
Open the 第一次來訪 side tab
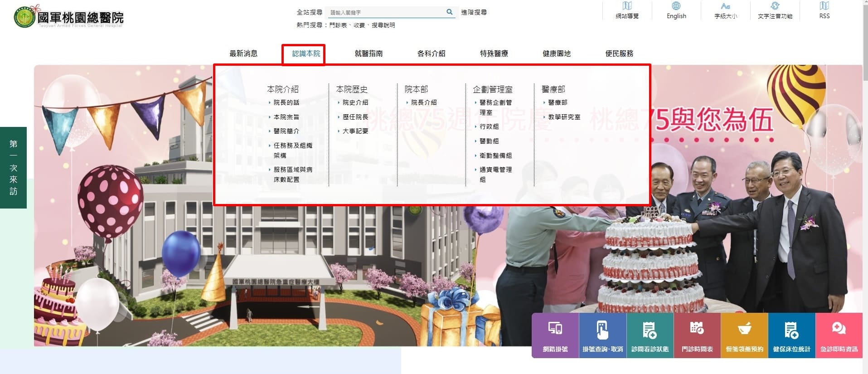(14, 167)
